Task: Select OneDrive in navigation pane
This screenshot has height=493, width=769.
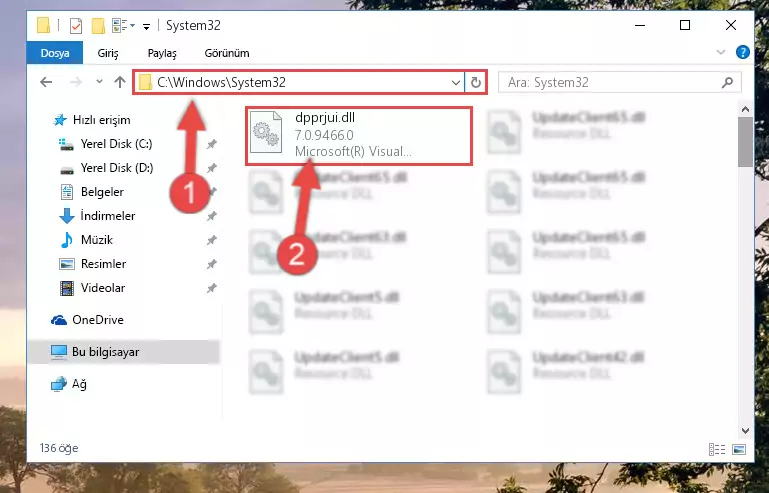Action: pyautogui.click(x=98, y=320)
